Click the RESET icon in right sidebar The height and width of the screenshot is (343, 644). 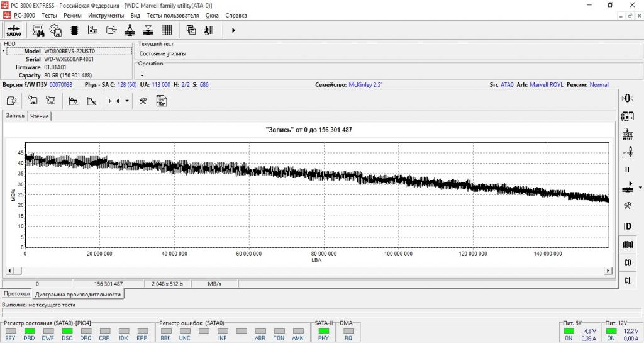coord(627,134)
